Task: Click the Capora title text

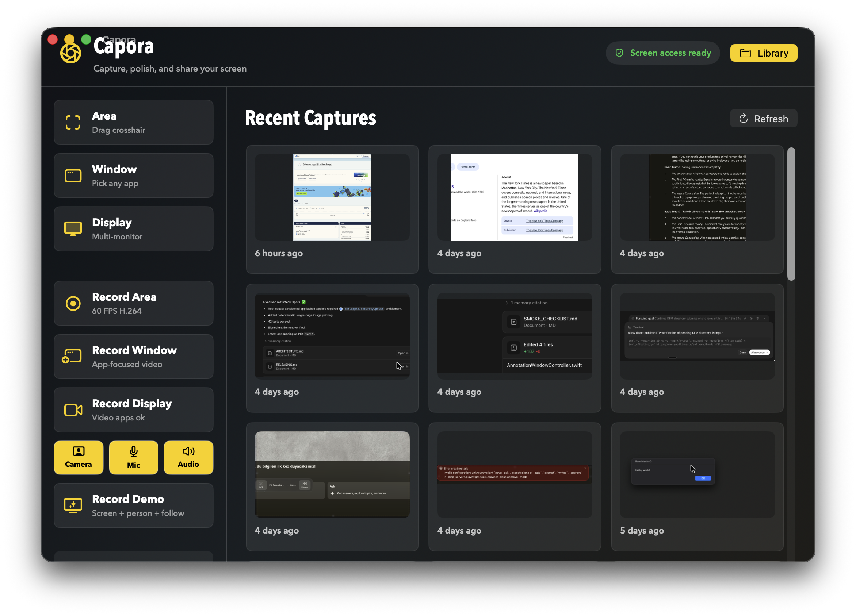Action: (x=124, y=47)
